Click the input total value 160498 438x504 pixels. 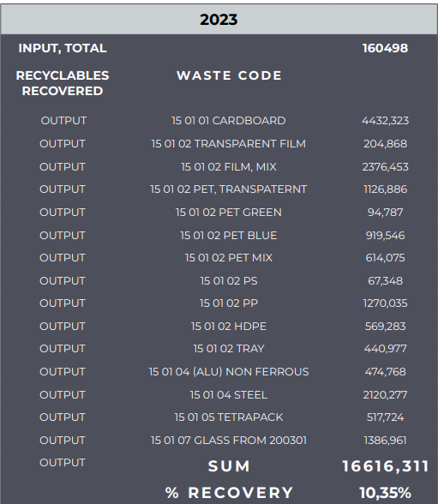(386, 48)
